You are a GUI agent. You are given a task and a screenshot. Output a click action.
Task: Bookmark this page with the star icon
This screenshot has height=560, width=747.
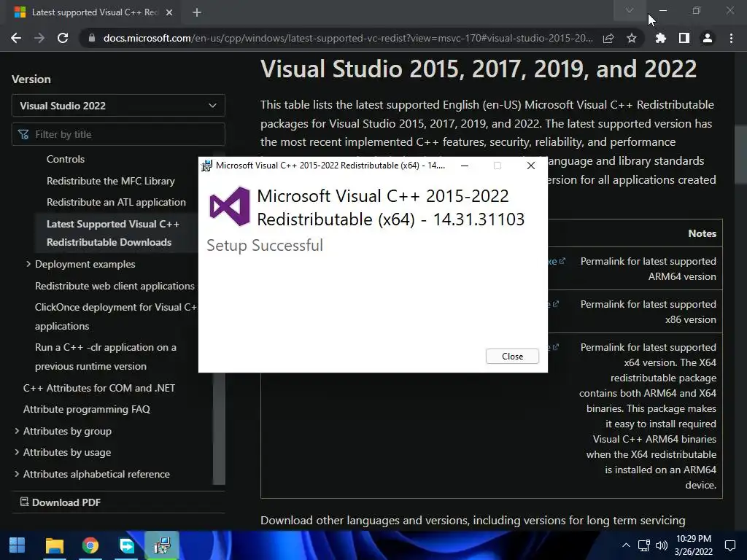click(632, 38)
